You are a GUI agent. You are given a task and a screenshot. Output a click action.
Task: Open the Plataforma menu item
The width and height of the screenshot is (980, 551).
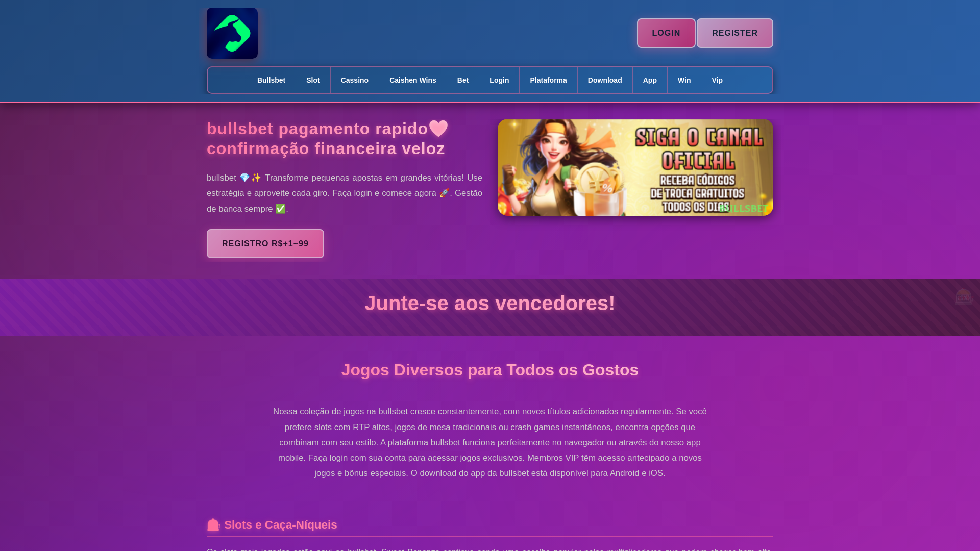coord(548,80)
